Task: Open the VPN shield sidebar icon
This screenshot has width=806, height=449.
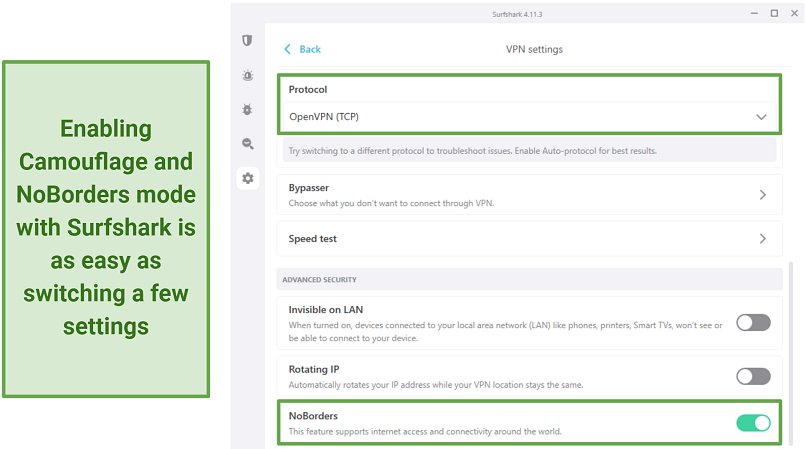Action: tap(247, 41)
